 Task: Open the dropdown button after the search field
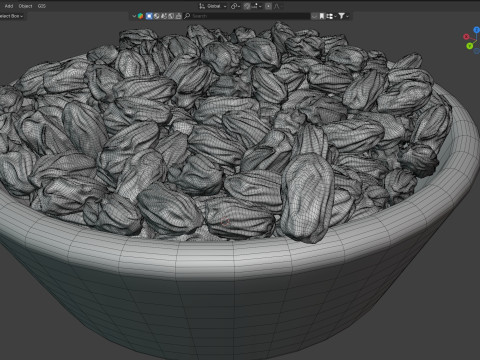pos(314,16)
